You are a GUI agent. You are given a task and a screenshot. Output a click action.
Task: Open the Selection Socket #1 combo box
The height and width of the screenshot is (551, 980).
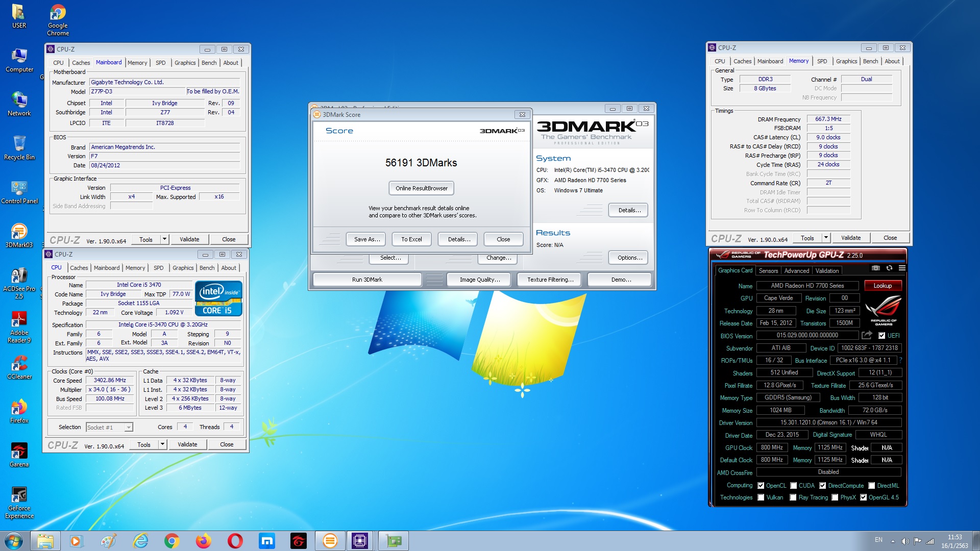point(109,428)
